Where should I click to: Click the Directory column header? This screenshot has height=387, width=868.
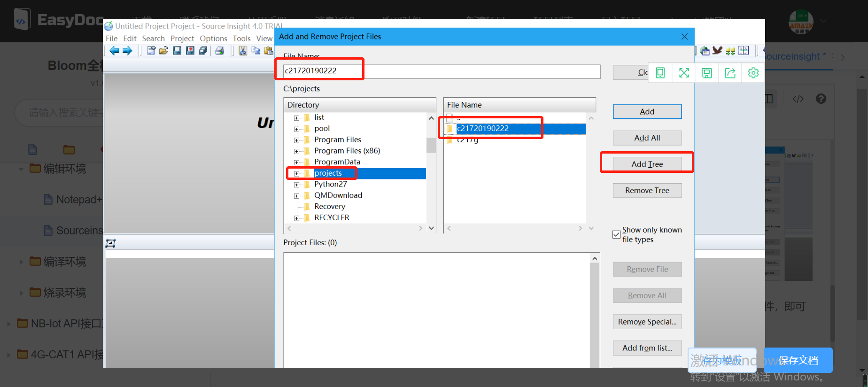point(360,105)
